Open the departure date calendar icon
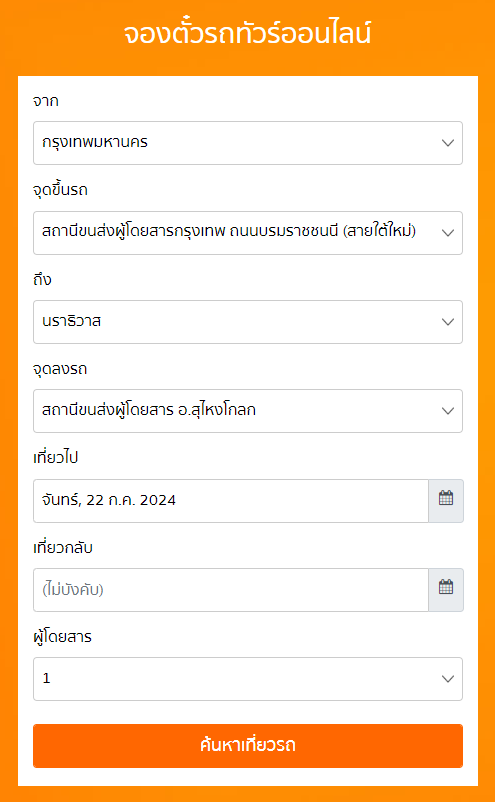 click(x=446, y=500)
